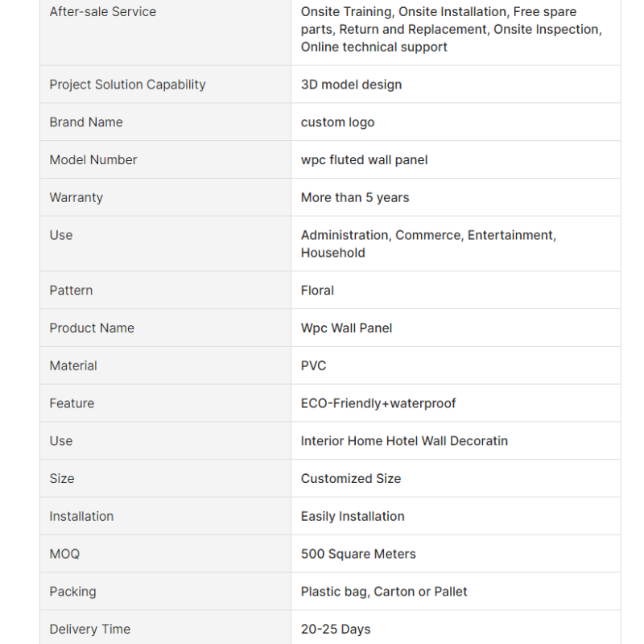Click the After-sale Service label cell
The height and width of the screenshot is (644, 644).
click(103, 12)
